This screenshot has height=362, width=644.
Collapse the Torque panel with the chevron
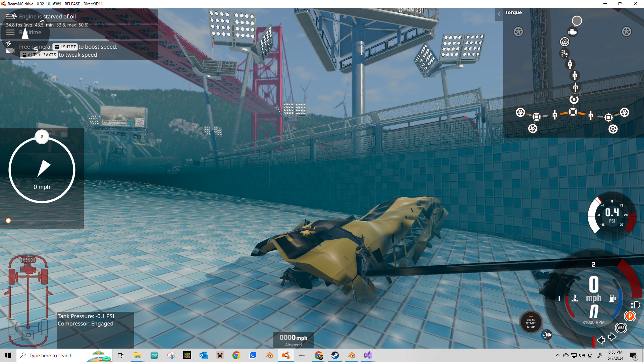click(499, 14)
